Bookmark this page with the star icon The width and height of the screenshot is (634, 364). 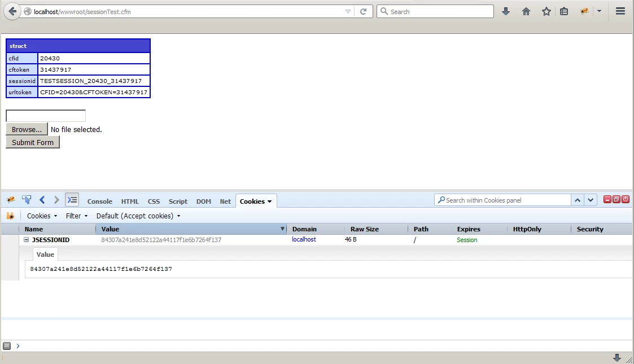(x=546, y=11)
